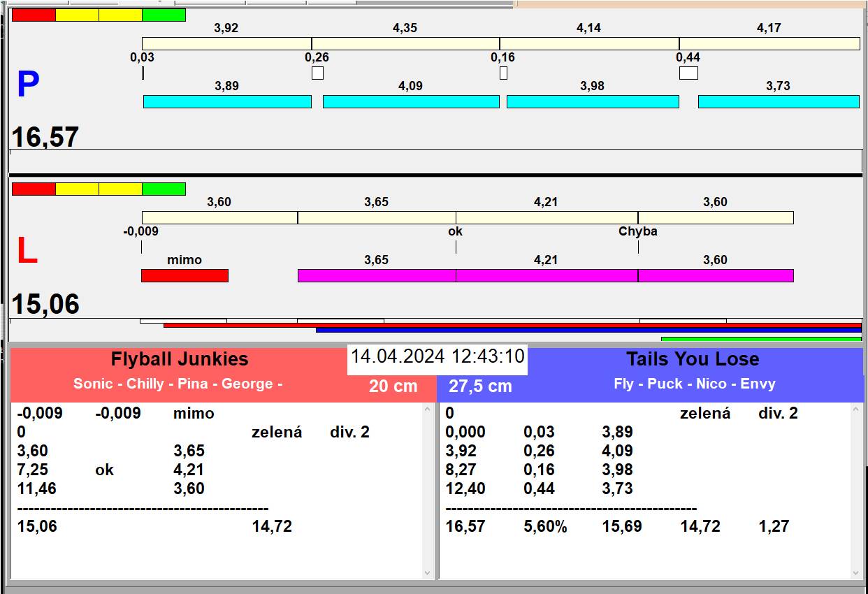868x594 pixels.
Task: Click the 20 cm jump height value
Action: coord(393,386)
